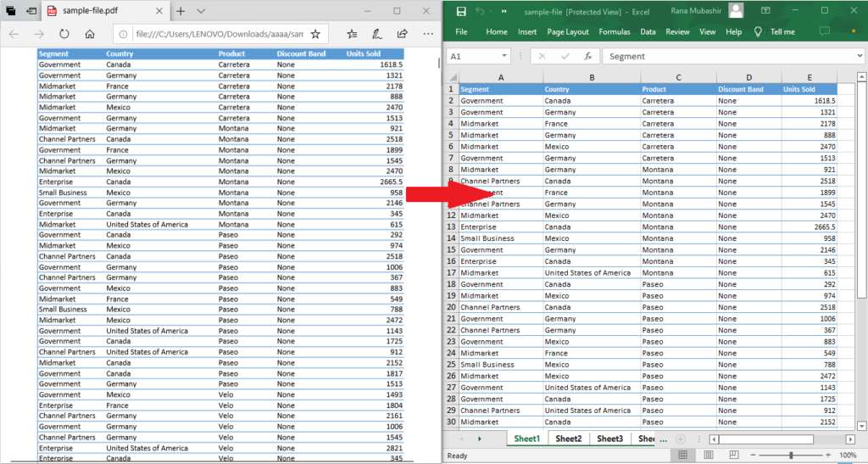868x464 pixels.
Task: Click the Share icon in browser toolbar
Action: pos(403,34)
